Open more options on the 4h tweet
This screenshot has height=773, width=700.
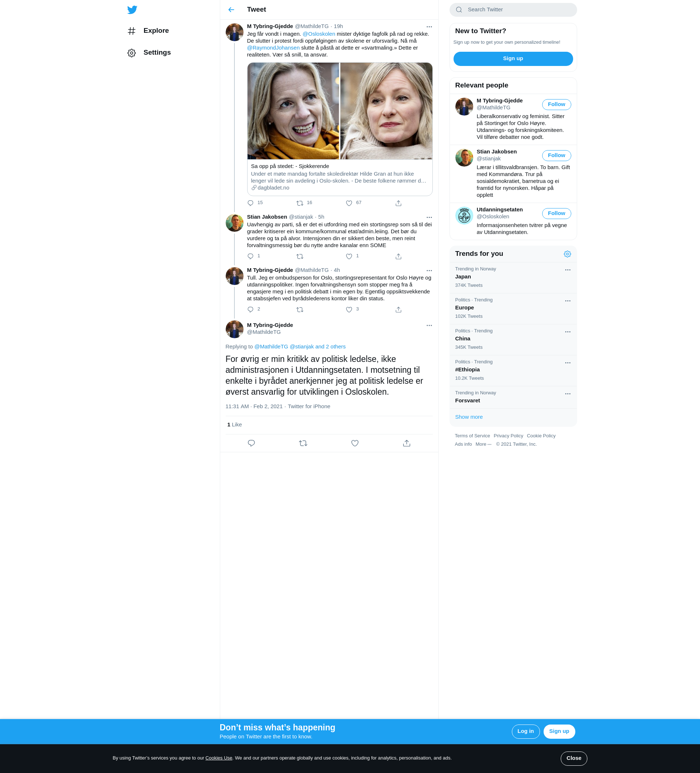tap(429, 271)
